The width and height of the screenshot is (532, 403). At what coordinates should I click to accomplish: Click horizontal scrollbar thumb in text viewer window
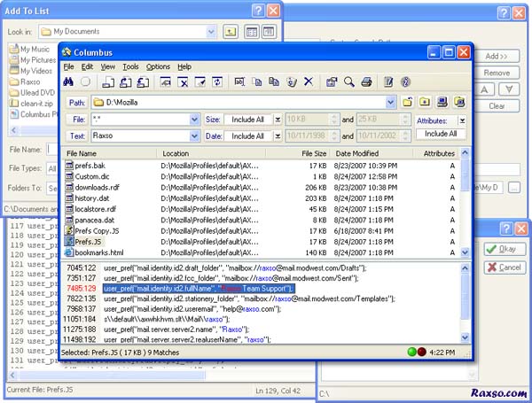(x=112, y=375)
